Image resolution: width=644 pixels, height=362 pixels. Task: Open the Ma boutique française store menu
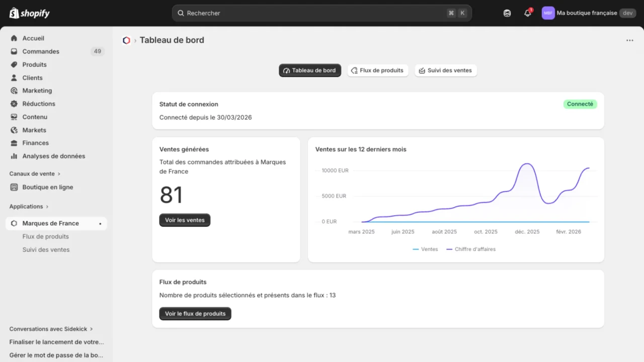tap(589, 13)
